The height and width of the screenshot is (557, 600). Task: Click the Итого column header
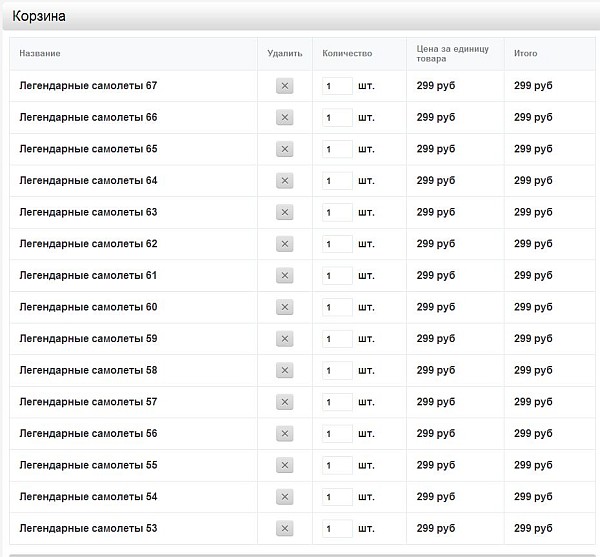click(x=525, y=53)
